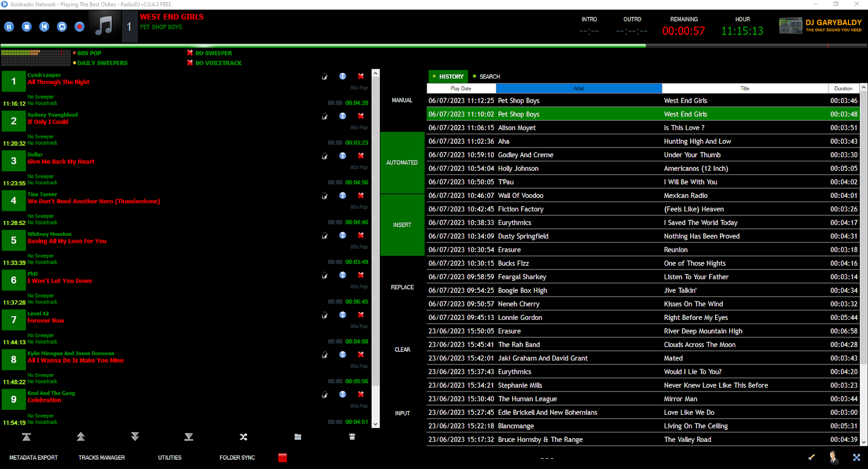
Task: Toggle the loop playback button
Action: tap(62, 27)
